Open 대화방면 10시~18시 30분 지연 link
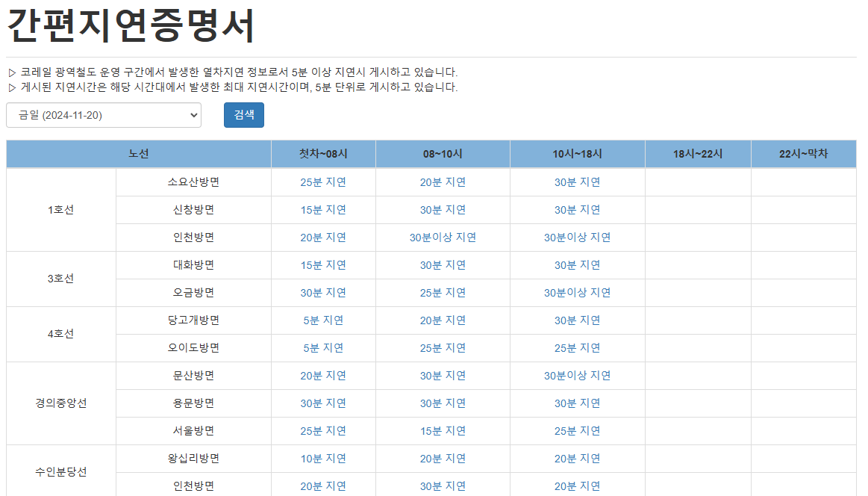 (578, 265)
